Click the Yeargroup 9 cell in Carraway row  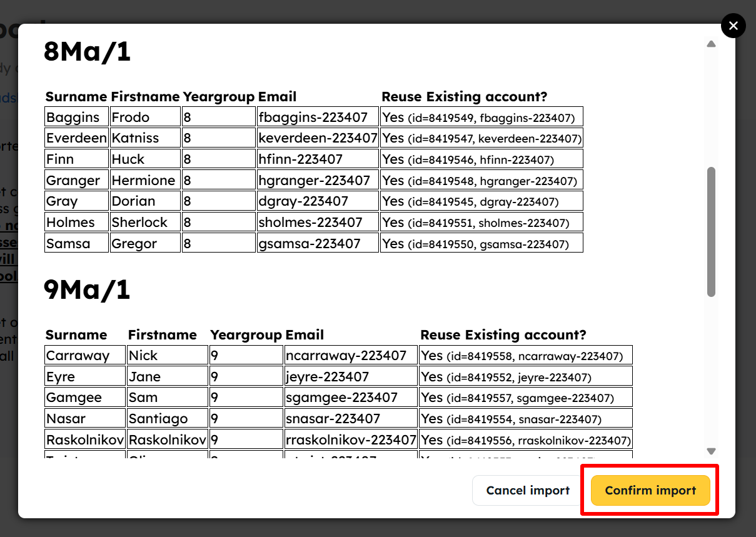pos(246,355)
